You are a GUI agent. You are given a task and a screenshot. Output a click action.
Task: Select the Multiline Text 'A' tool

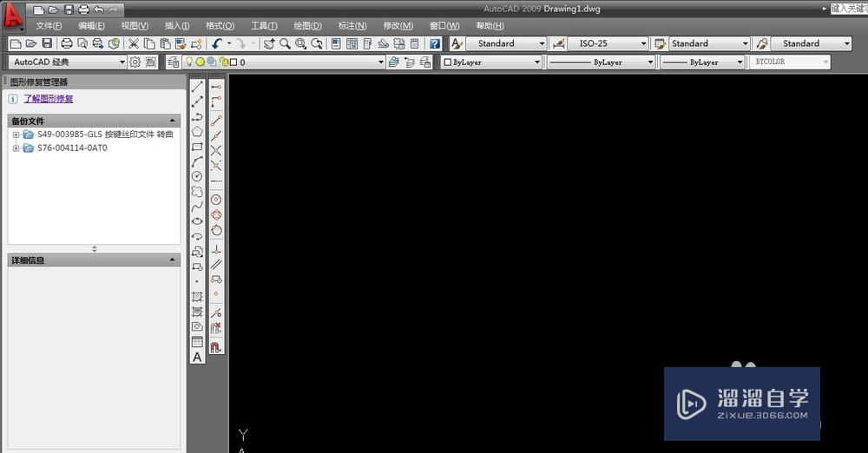(x=197, y=358)
